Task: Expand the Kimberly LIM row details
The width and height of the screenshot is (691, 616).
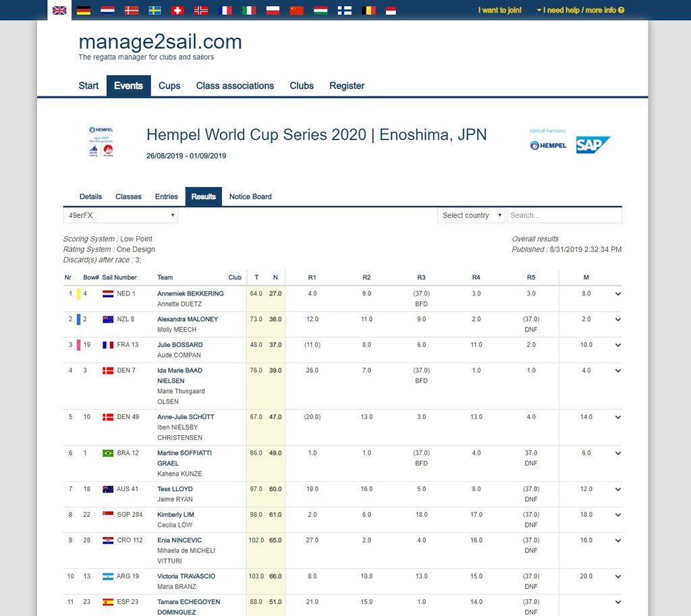Action: tap(618, 515)
